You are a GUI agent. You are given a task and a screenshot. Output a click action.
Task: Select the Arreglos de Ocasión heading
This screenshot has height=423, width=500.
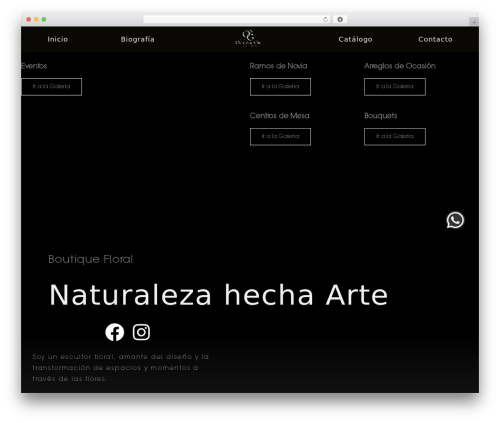click(400, 66)
